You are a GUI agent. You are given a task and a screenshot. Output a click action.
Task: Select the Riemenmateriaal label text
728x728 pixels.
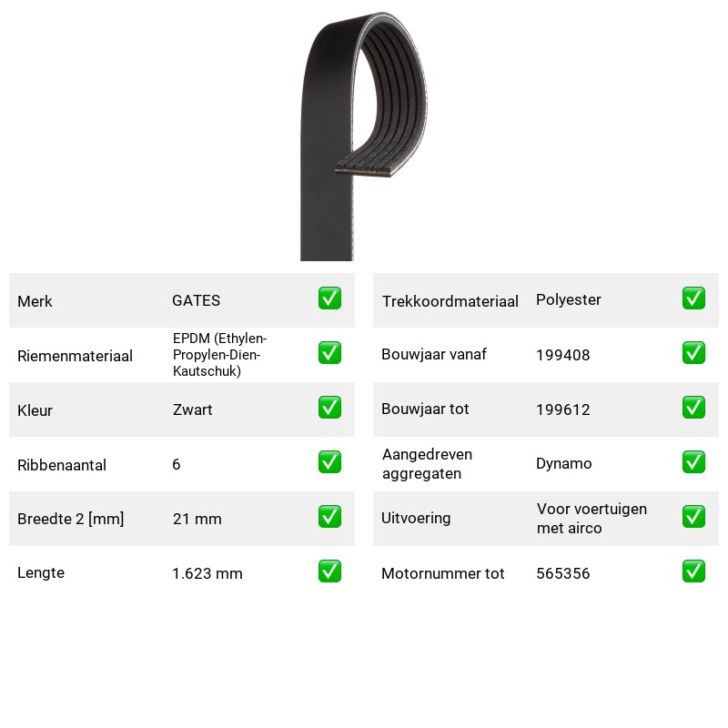coord(75,356)
